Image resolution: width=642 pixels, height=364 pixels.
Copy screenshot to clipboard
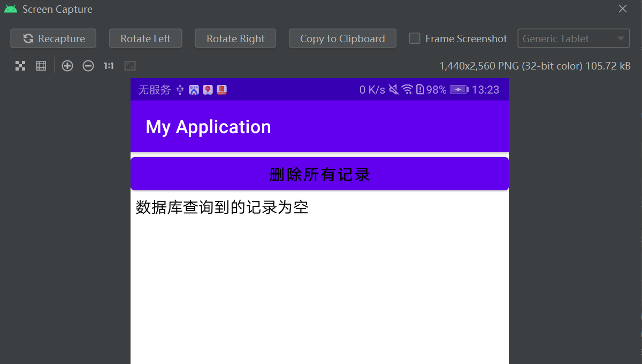pos(342,38)
